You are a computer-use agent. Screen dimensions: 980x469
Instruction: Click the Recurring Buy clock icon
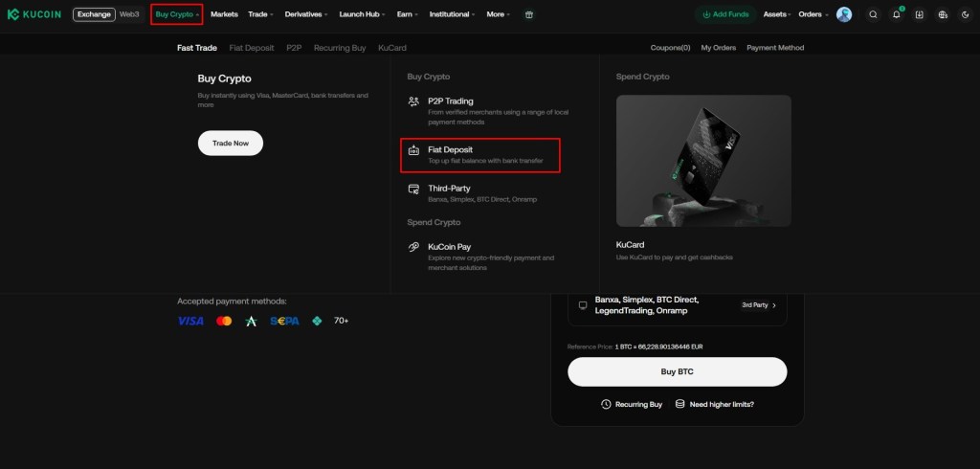pyautogui.click(x=606, y=405)
